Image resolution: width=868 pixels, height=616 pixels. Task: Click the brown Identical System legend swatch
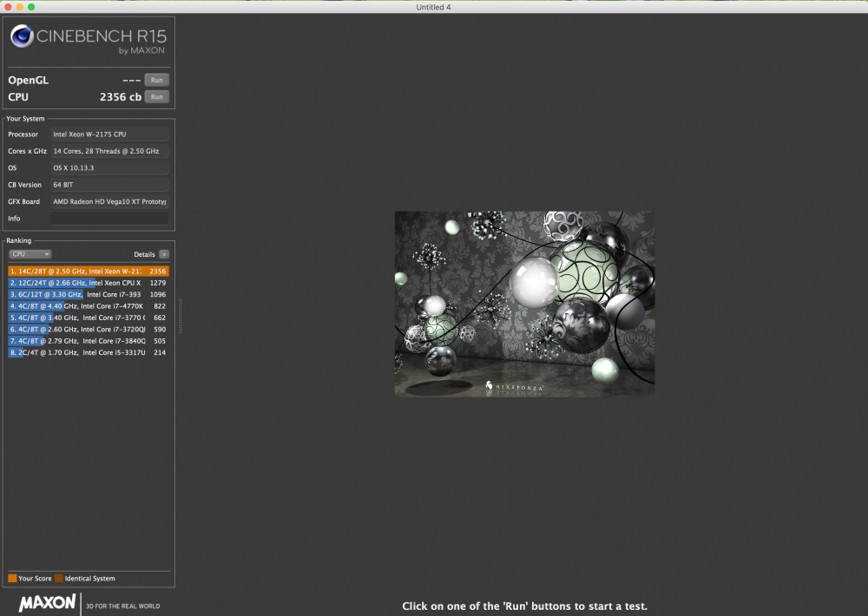tap(59, 579)
